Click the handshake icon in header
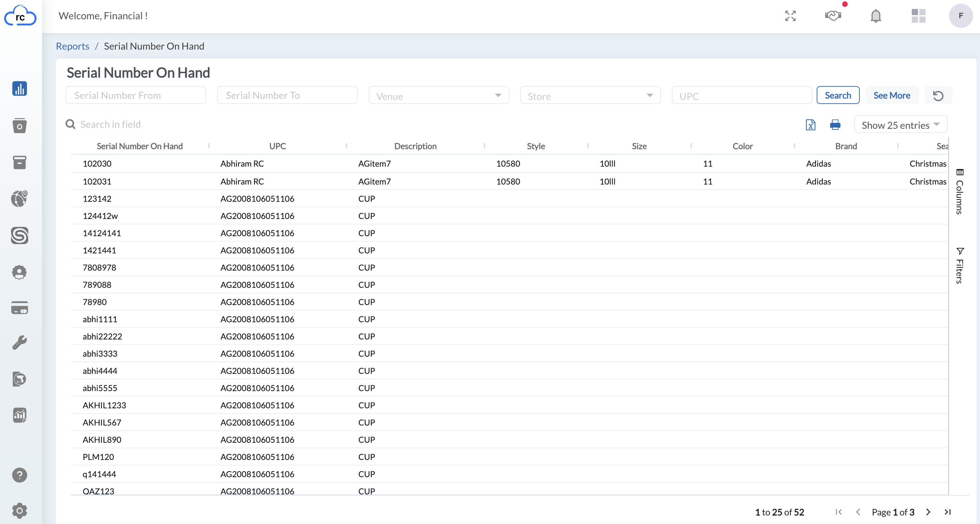This screenshot has height=524, width=980. coord(833,15)
